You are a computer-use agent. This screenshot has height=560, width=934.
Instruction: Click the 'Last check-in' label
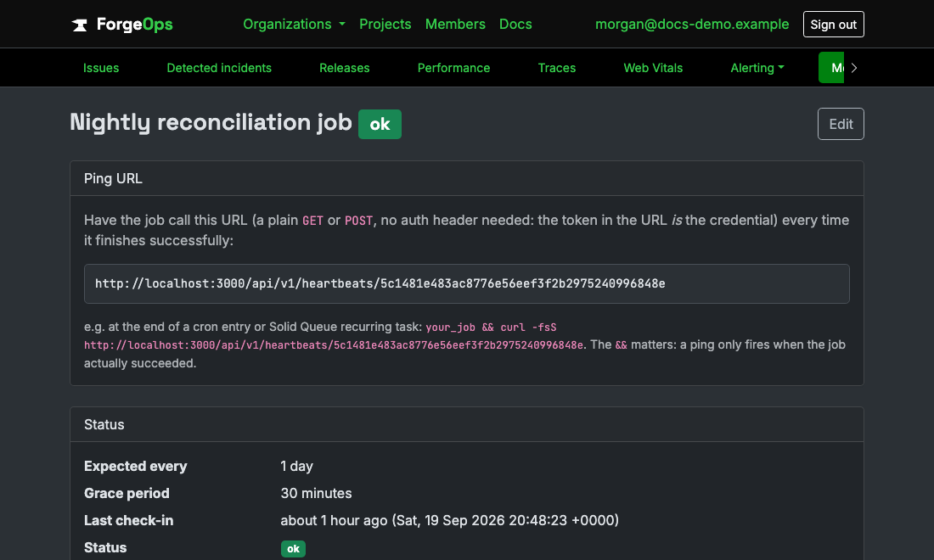pos(129,521)
